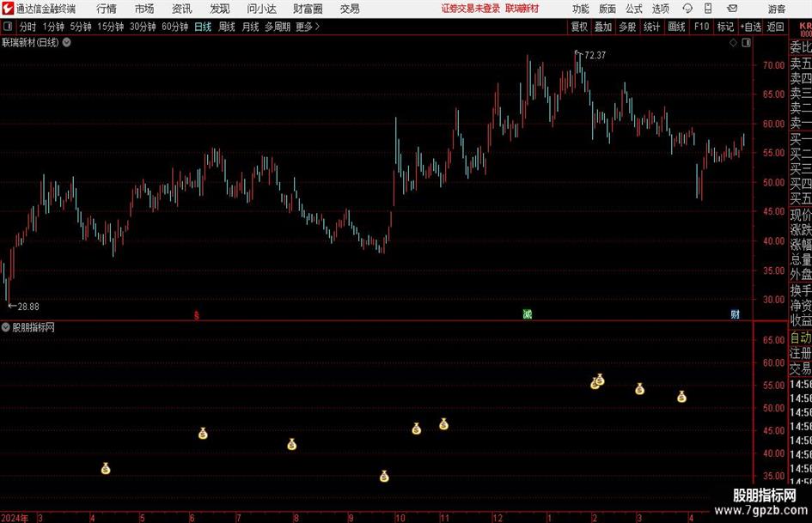Click the 28.88 low price label
Image resolution: width=812 pixels, height=523 pixels.
pyautogui.click(x=28, y=307)
